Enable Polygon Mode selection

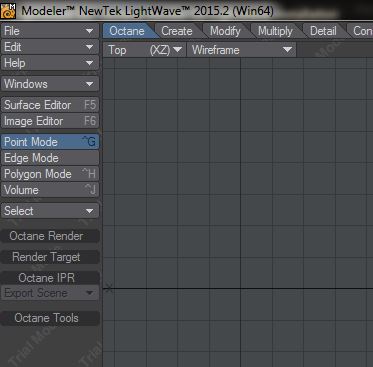pos(50,174)
